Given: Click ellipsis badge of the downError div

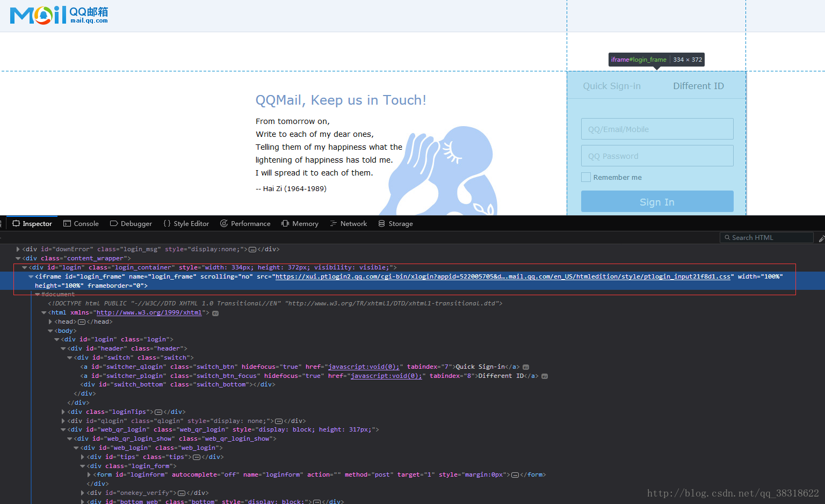Looking at the screenshot, I should coord(252,250).
